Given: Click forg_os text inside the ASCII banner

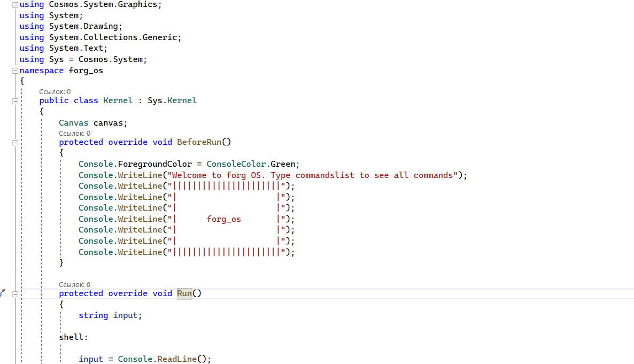Looking at the screenshot, I should click(x=223, y=219).
